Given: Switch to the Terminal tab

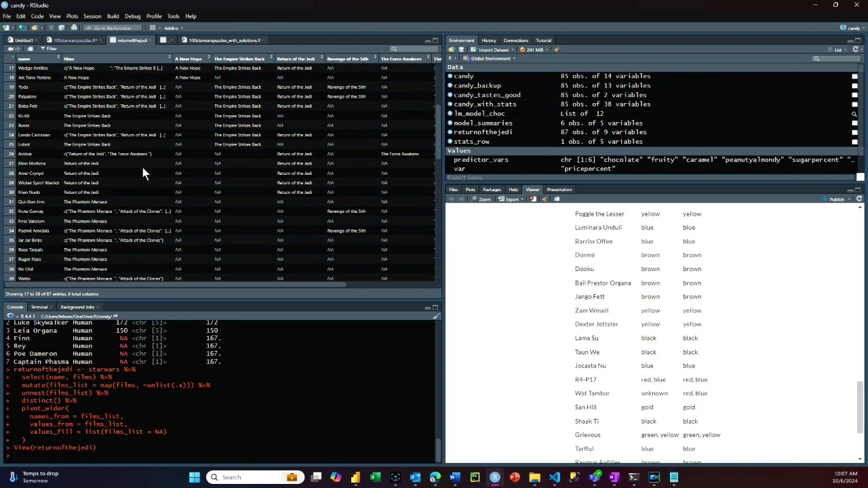Looking at the screenshot, I should pyautogui.click(x=39, y=307).
